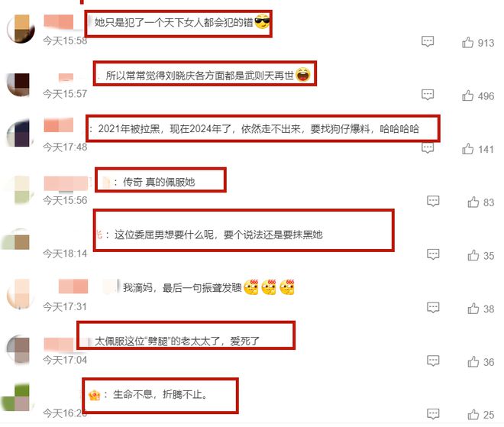Open reply box for 15:57 comment
504x427 pixels.
[x=428, y=95]
